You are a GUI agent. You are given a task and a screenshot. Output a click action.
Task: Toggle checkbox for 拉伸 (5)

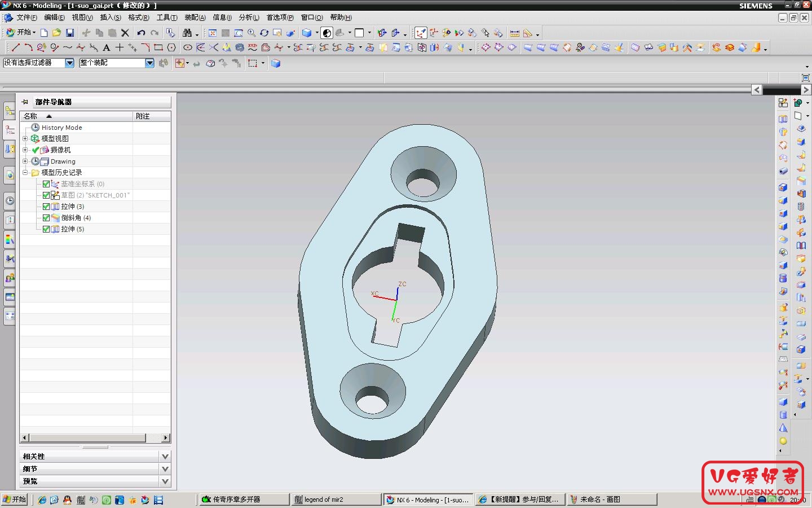coord(46,229)
